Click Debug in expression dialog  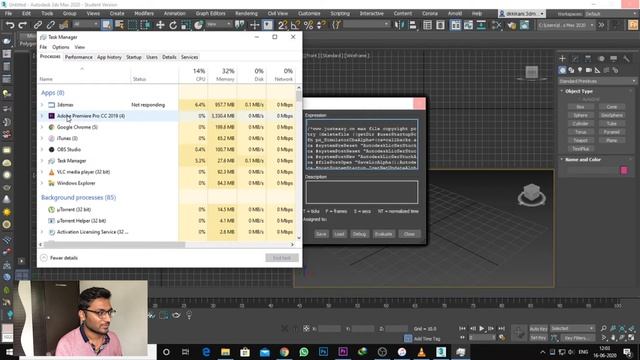pyautogui.click(x=359, y=234)
